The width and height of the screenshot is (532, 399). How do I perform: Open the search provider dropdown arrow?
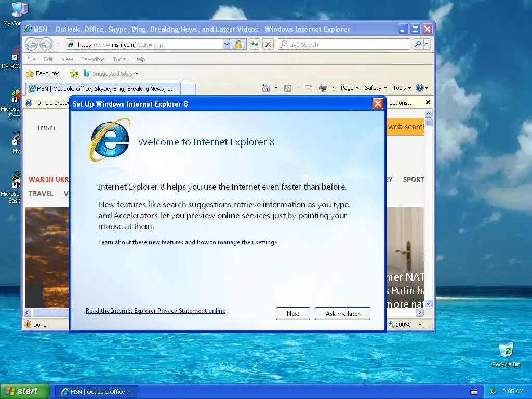(x=427, y=45)
